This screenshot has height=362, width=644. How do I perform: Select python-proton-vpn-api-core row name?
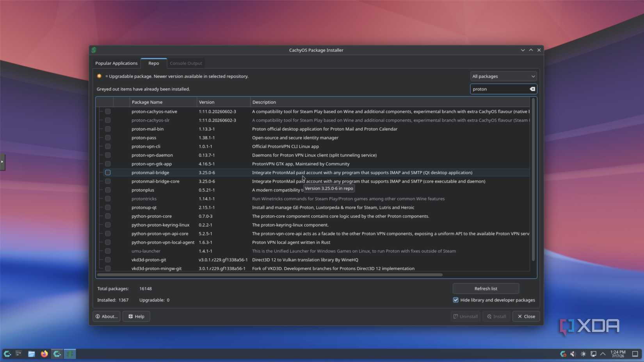(160, 234)
